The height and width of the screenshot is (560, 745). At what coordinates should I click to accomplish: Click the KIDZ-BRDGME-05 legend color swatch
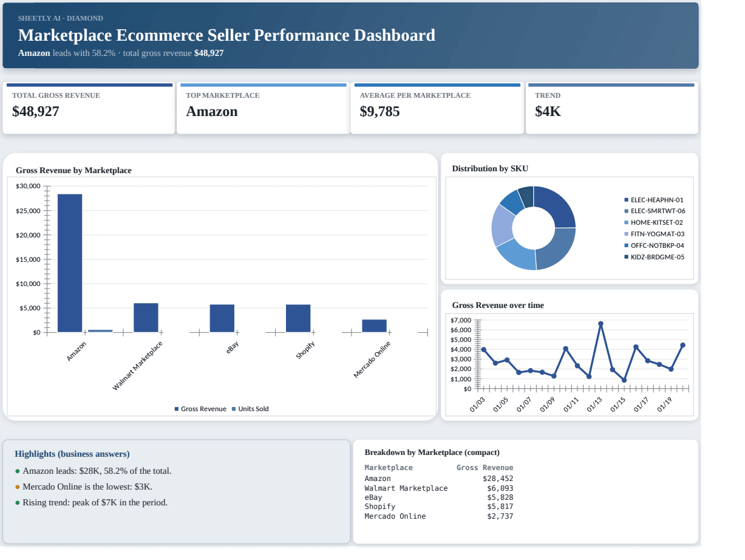627,257
